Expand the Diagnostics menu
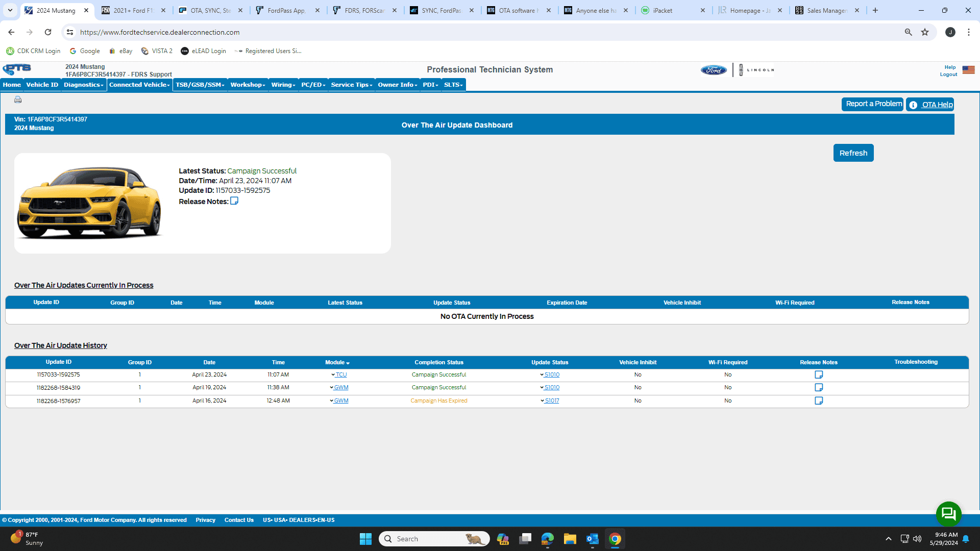This screenshot has width=980, height=551. pyautogui.click(x=84, y=85)
